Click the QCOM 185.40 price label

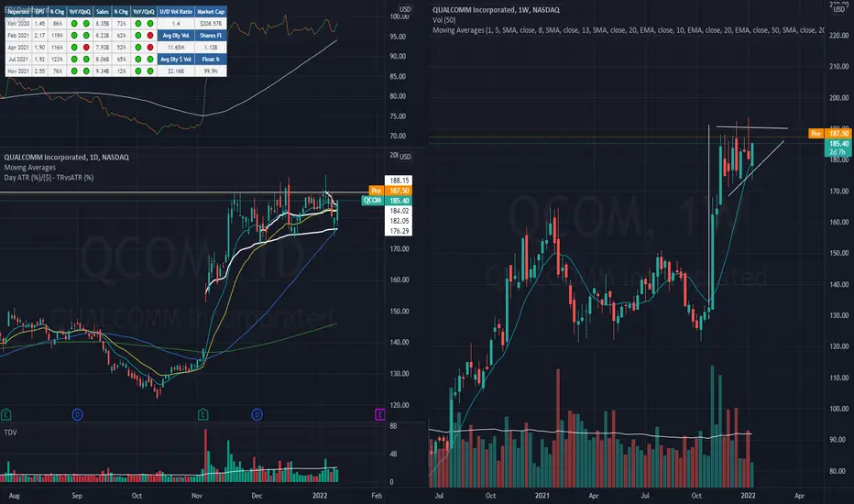(x=388, y=201)
